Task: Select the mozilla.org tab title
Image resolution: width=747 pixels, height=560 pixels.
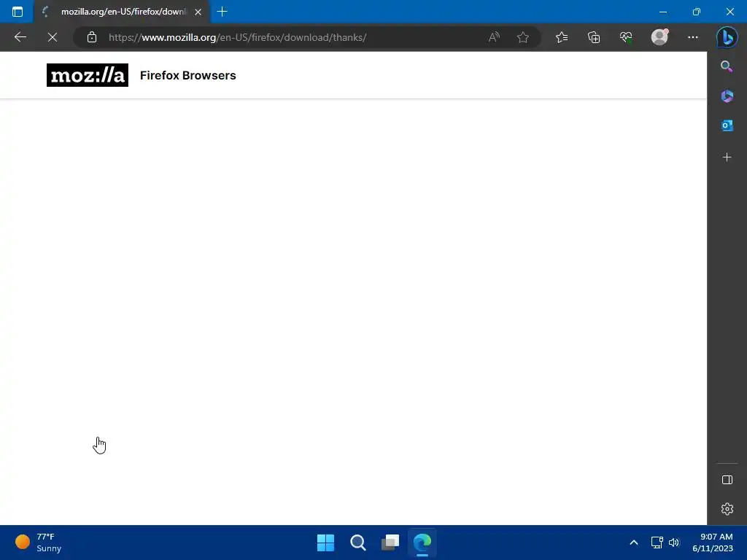Action: coord(124,12)
